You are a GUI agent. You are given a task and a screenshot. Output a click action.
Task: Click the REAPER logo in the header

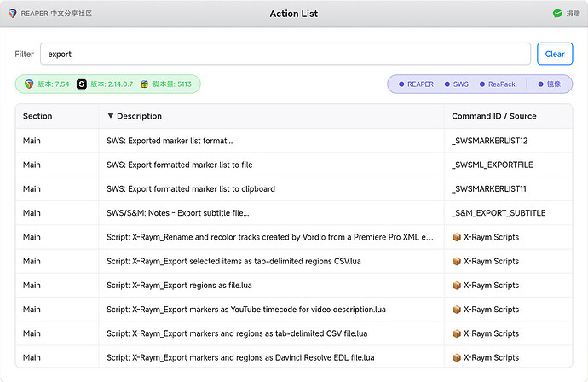click(x=11, y=14)
